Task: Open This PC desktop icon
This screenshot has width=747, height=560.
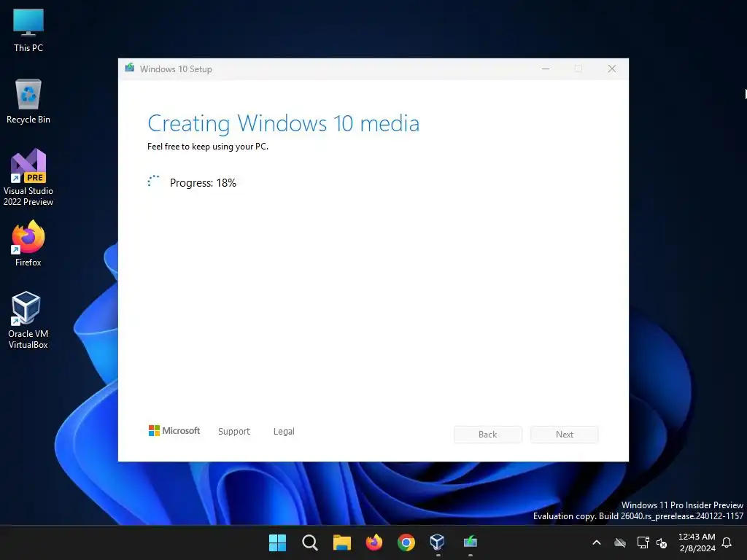Action: pyautogui.click(x=28, y=30)
